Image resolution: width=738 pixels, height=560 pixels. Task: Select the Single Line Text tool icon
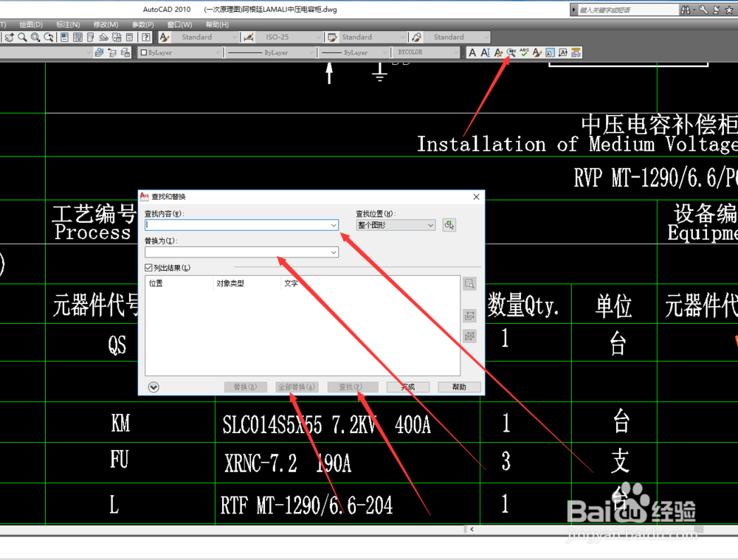(486, 52)
